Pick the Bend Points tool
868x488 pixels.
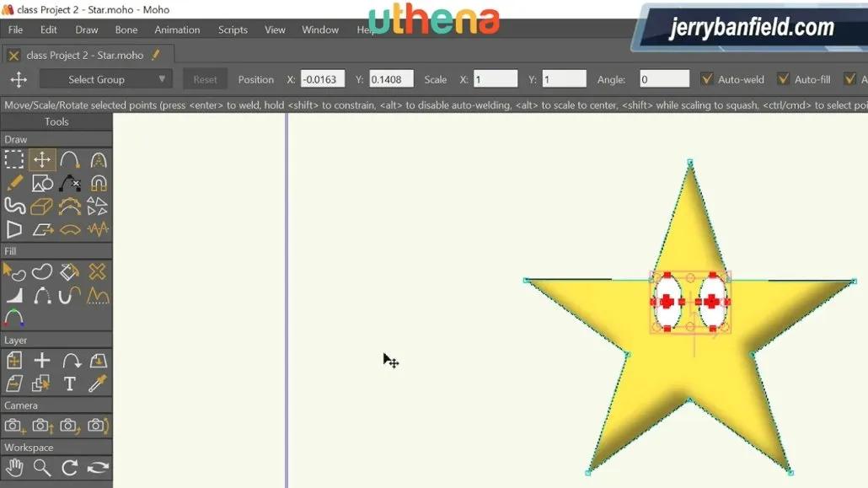point(70,228)
